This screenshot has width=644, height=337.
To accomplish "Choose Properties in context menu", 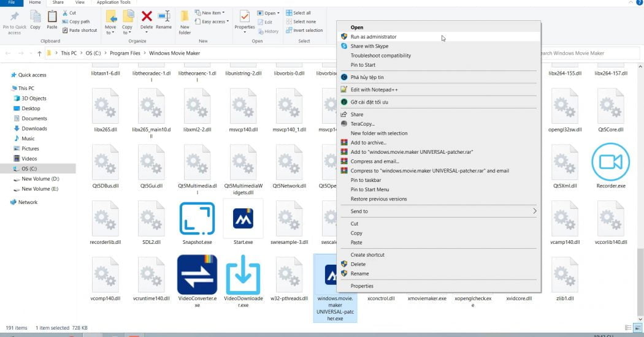I will coord(439,286).
